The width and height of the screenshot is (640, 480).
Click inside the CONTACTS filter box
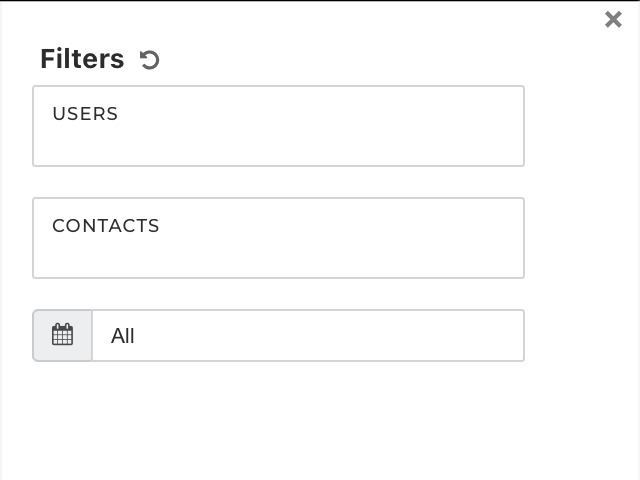coord(278,238)
